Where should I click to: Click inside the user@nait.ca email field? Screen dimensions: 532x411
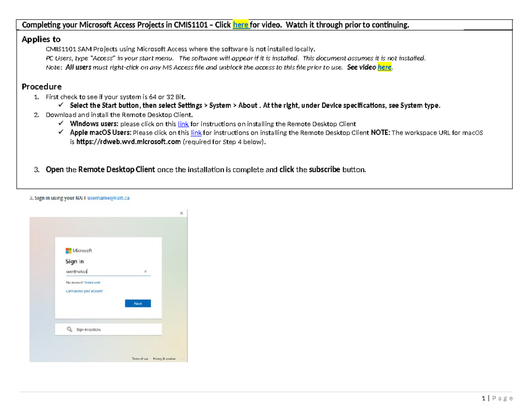[89, 271]
